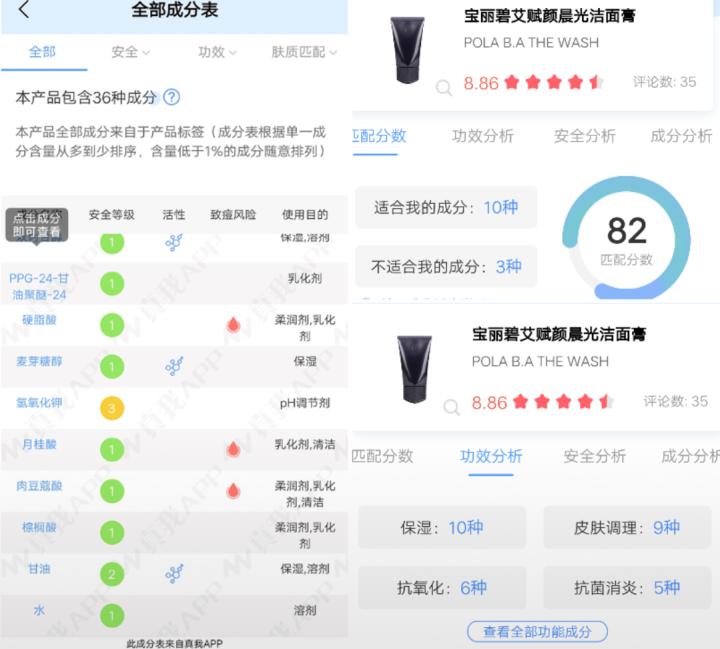
Task: Open the 抗菌消炎: 5种 efficacy card
Action: [x=627, y=587]
